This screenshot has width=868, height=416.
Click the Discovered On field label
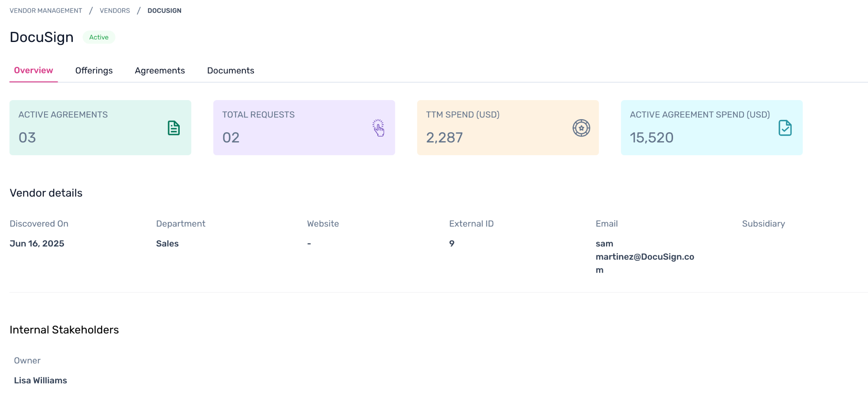tap(39, 223)
